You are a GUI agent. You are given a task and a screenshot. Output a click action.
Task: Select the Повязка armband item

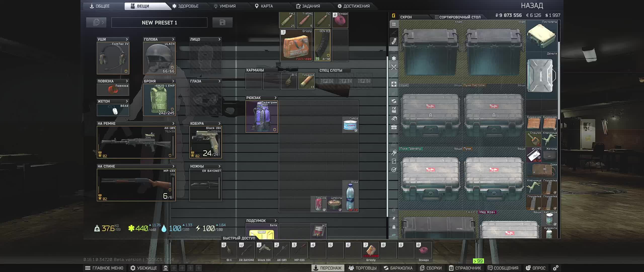pyautogui.click(x=113, y=90)
